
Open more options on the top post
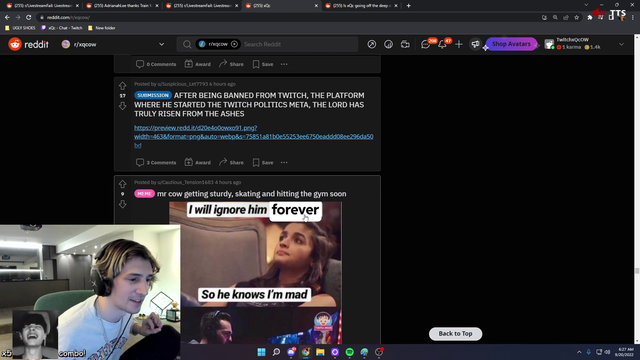284,64
